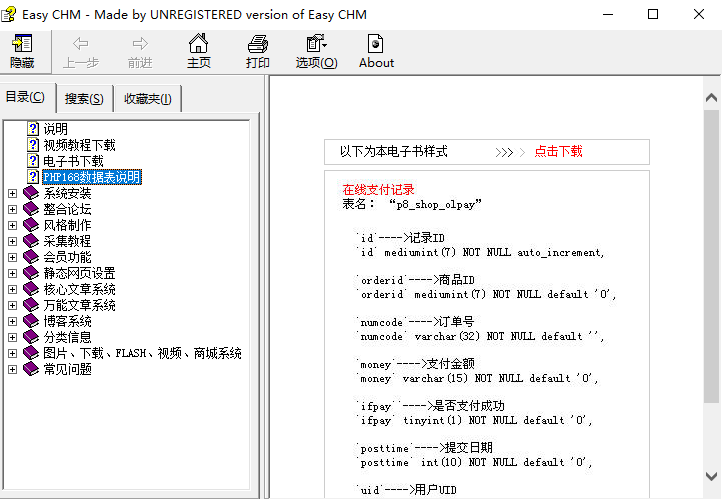Image resolution: width=722 pixels, height=499 pixels.
Task: Open the 视频教程下载 topic
Action: (x=79, y=145)
